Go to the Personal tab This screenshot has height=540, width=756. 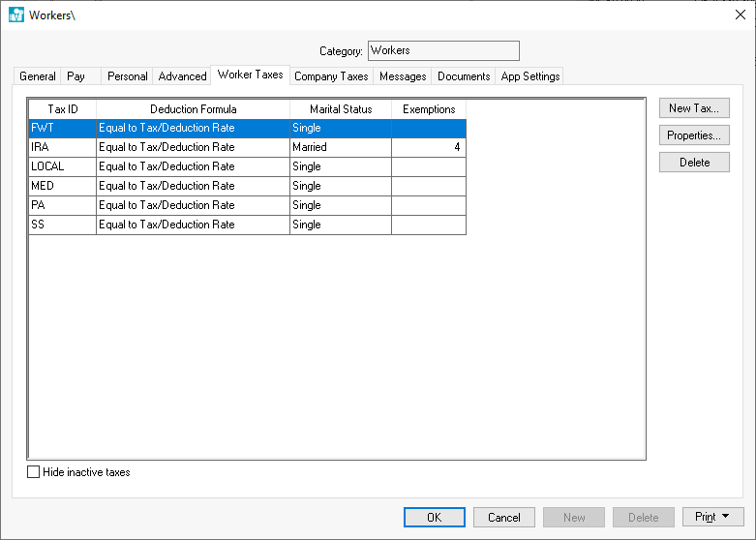tap(127, 76)
